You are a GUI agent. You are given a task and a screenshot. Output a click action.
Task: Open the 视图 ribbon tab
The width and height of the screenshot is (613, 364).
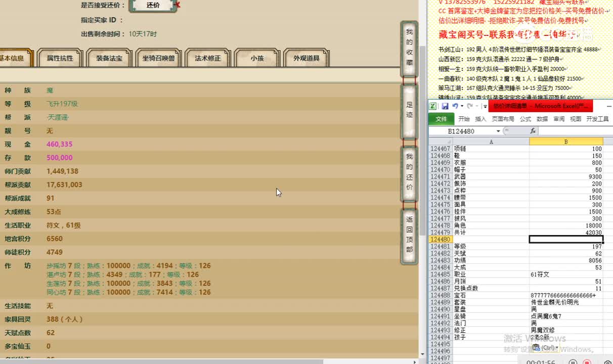576,119
